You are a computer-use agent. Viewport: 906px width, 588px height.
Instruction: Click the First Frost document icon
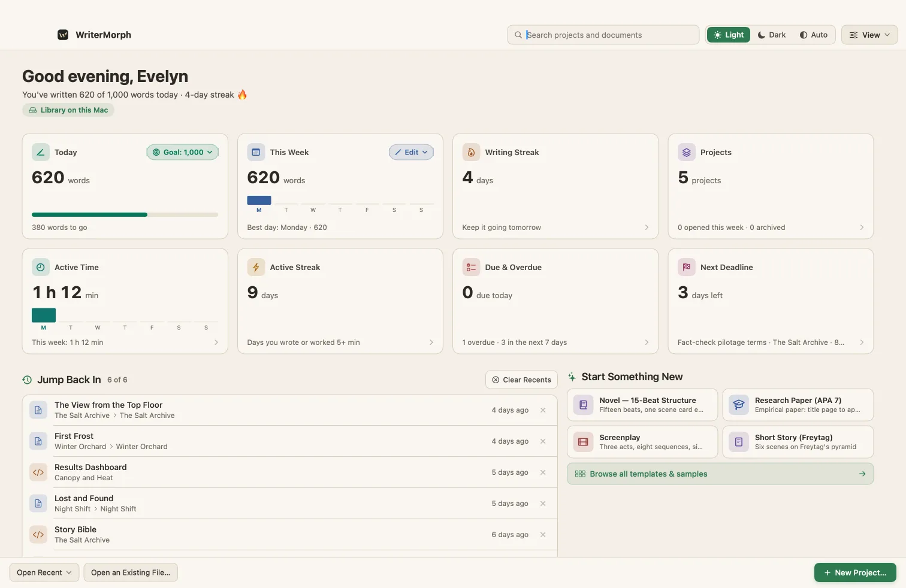(x=38, y=441)
